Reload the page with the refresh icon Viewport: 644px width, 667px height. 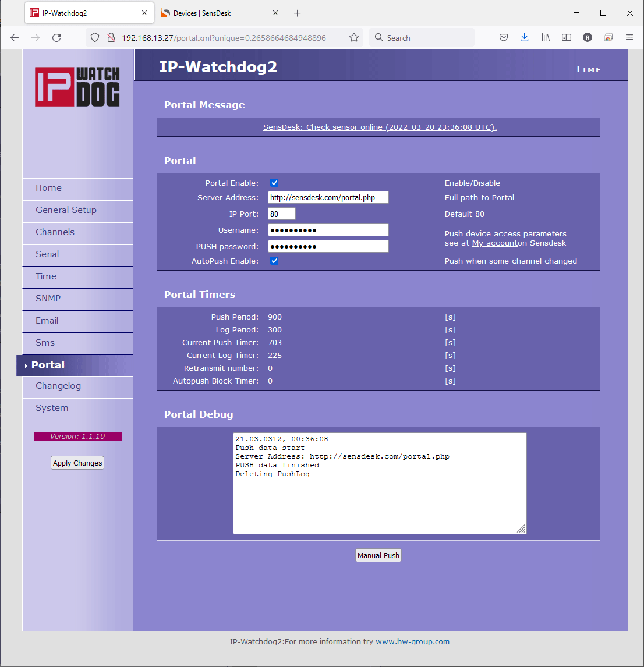(x=56, y=38)
